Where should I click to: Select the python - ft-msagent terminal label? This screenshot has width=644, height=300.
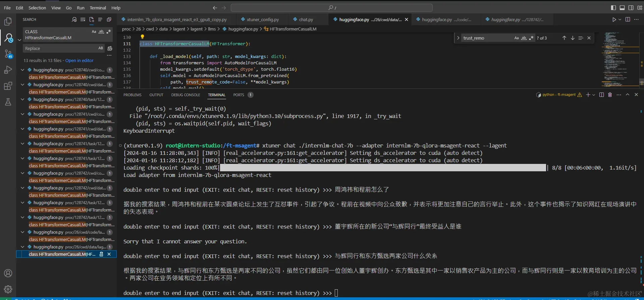point(559,95)
